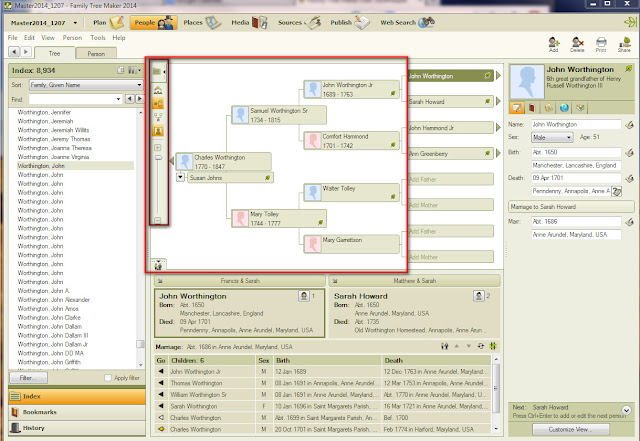Open the Media tab book icon in editing panel
Image resolution: width=640 pixels, height=441 pixels.
(x=532, y=108)
